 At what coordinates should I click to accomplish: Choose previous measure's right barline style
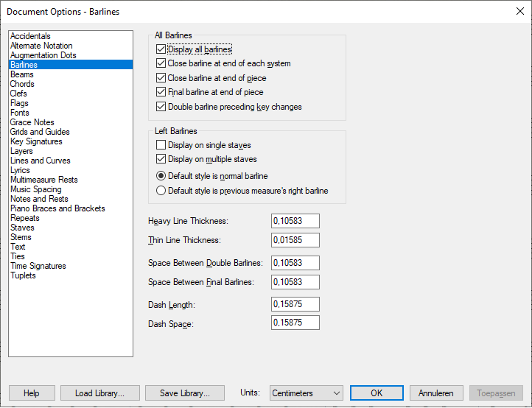(x=161, y=191)
